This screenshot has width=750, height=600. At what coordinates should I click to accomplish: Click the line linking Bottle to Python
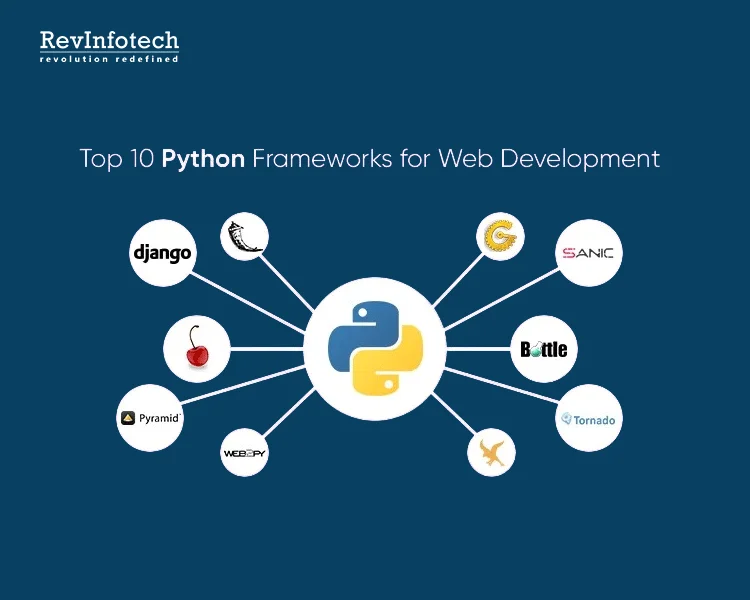click(478, 349)
